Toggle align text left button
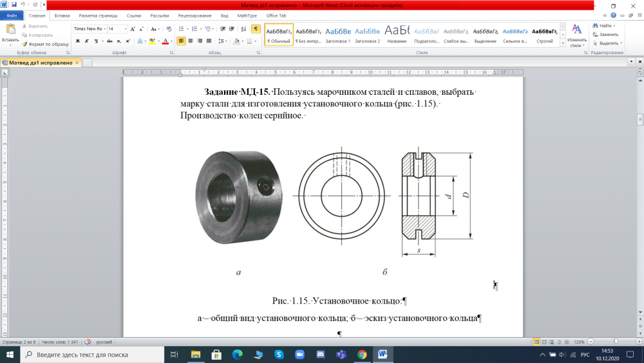 pyautogui.click(x=182, y=41)
